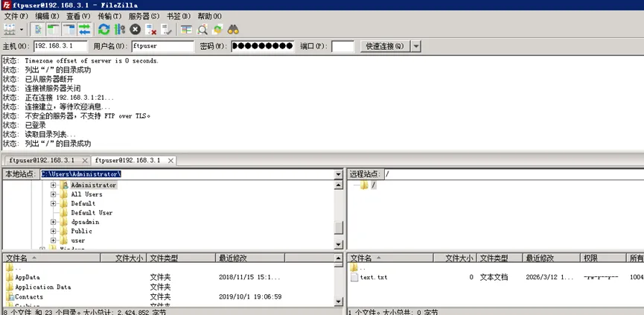
Task: Open directory listing filters dialog
Action: pyautogui.click(x=186, y=29)
